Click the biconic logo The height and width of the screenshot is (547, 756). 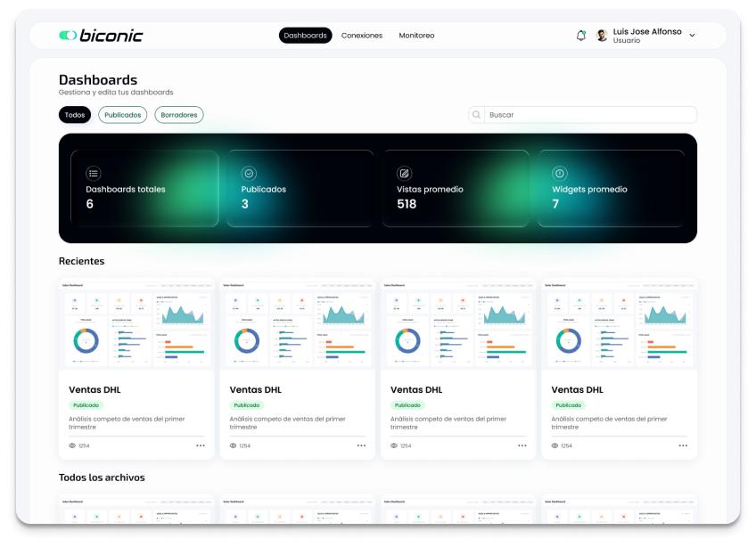(x=101, y=36)
